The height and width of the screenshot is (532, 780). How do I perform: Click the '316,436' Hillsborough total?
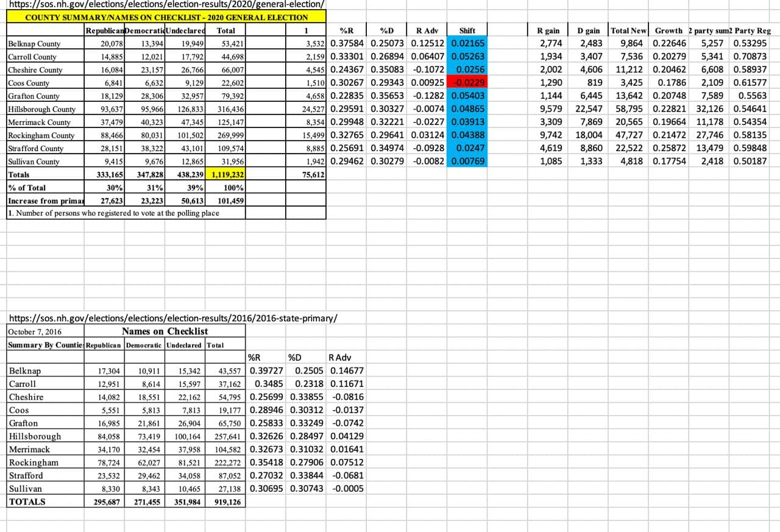pyautogui.click(x=225, y=109)
